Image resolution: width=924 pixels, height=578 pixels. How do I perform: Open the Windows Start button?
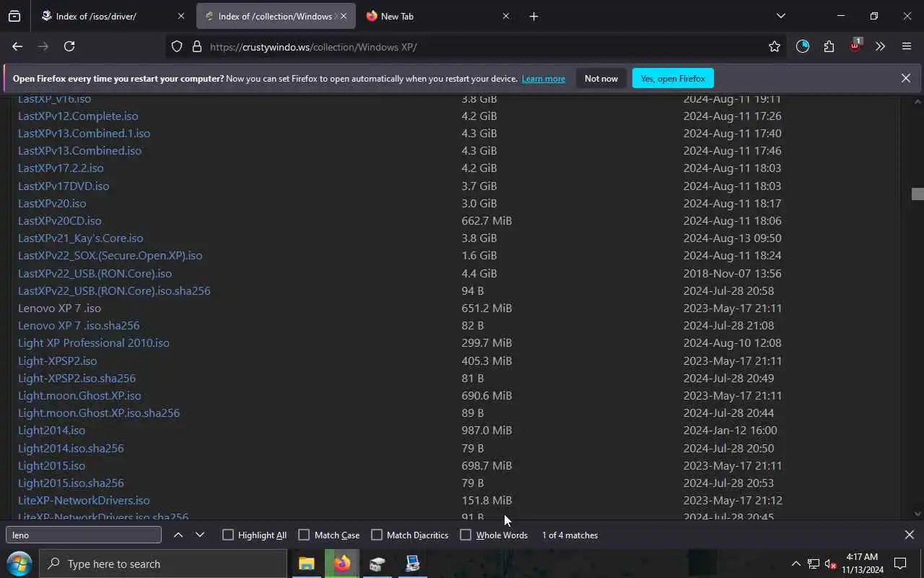tap(19, 564)
